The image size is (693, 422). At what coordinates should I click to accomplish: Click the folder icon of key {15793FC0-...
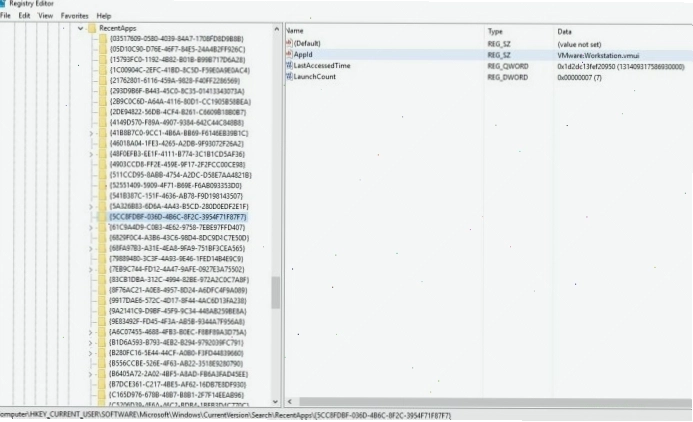click(103, 60)
